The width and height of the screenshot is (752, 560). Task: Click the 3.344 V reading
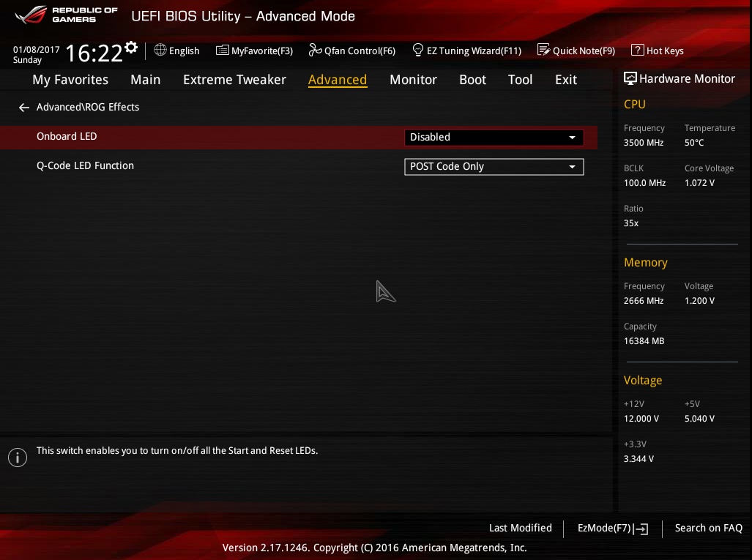click(639, 459)
